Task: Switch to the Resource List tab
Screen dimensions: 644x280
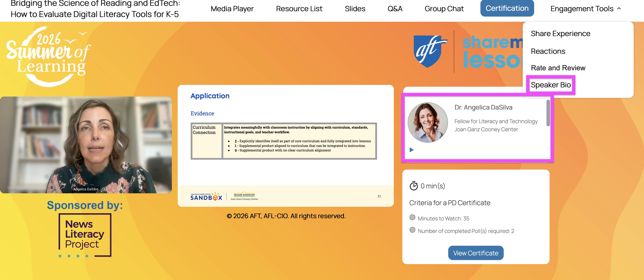Action: click(299, 9)
